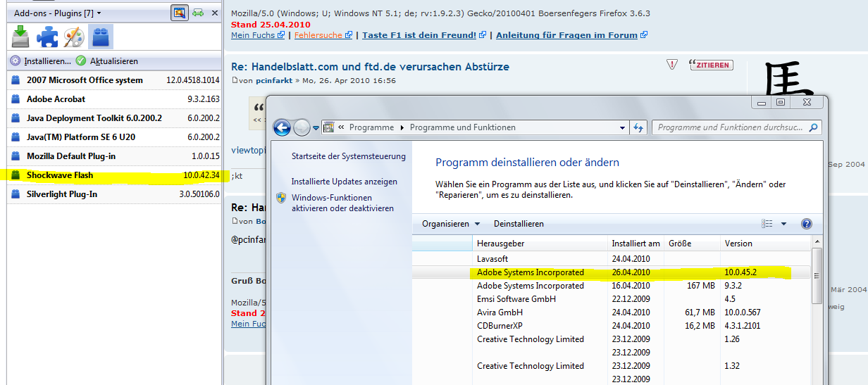Open Startseite der Systemsteuerung link
This screenshot has height=385, width=868.
(x=349, y=156)
